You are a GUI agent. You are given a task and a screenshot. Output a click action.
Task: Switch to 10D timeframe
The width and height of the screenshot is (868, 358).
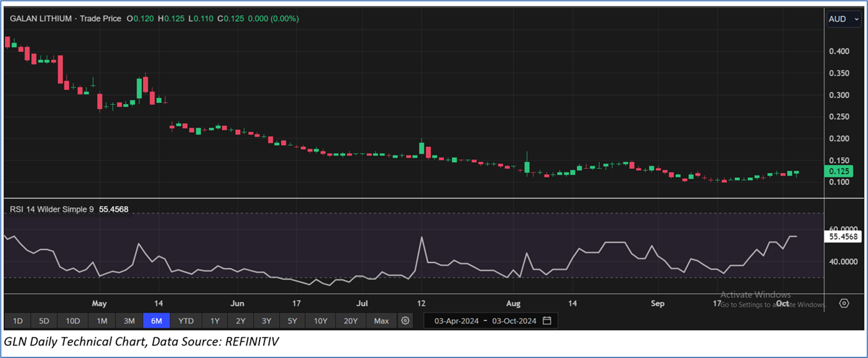pyautogui.click(x=73, y=321)
